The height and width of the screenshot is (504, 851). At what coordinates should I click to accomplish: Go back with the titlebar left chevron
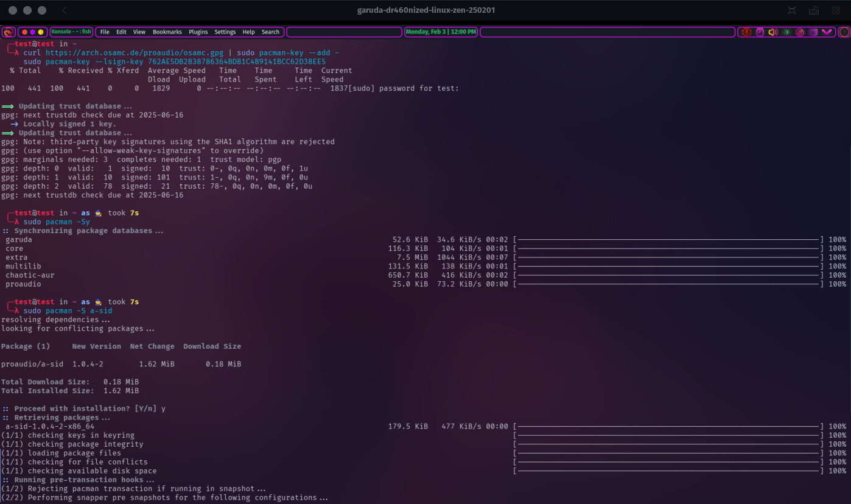[x=65, y=10]
